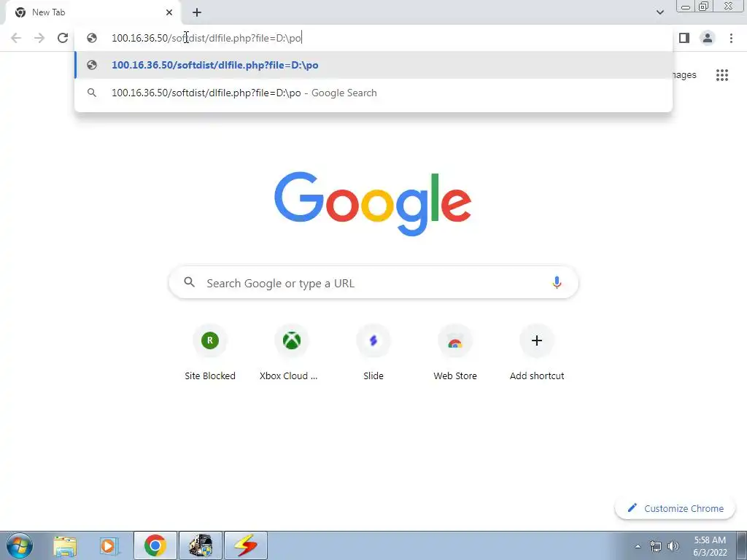Close the New Tab tab
The height and width of the screenshot is (560, 747).
169,12
